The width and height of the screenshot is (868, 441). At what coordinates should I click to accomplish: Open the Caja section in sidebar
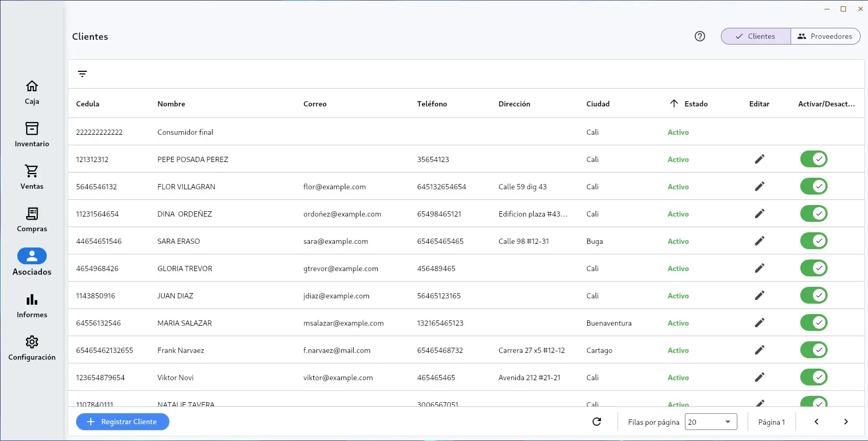[32, 92]
